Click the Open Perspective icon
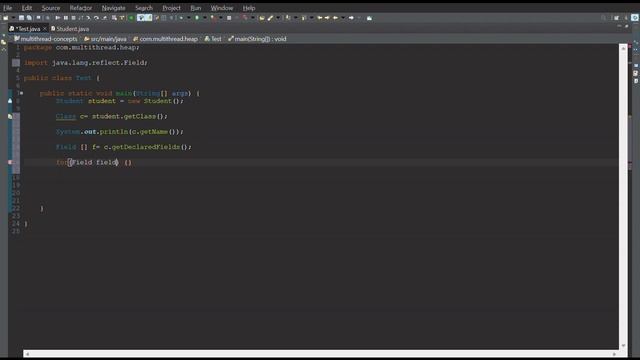The height and width of the screenshot is (360, 640). tap(616, 18)
